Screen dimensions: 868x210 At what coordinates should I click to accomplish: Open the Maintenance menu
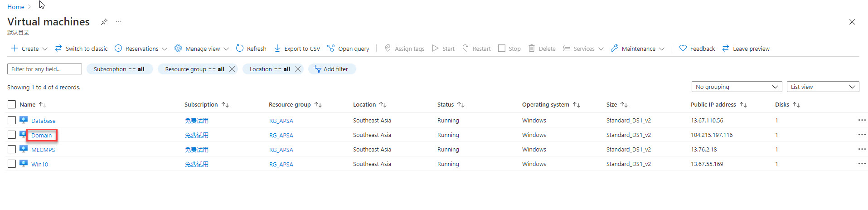click(x=637, y=49)
